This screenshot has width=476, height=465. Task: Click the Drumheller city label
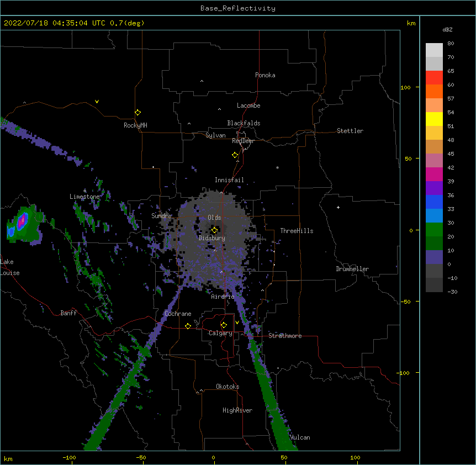pyautogui.click(x=352, y=269)
